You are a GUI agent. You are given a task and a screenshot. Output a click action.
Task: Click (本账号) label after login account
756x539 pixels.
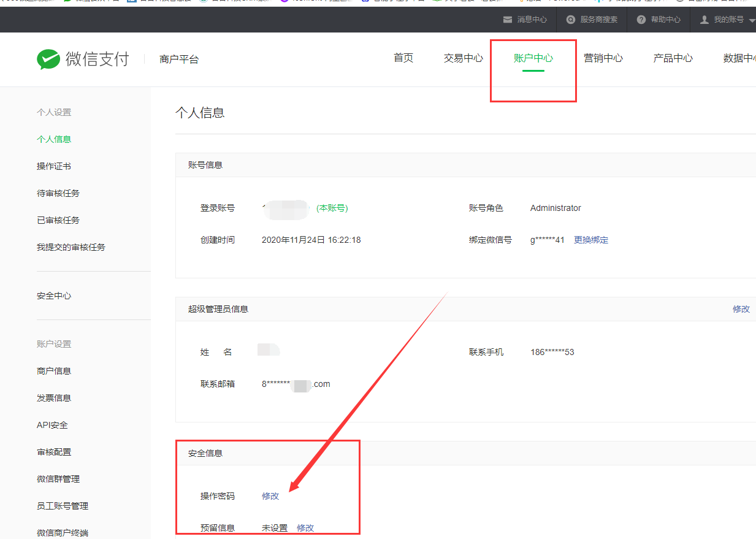332,208
